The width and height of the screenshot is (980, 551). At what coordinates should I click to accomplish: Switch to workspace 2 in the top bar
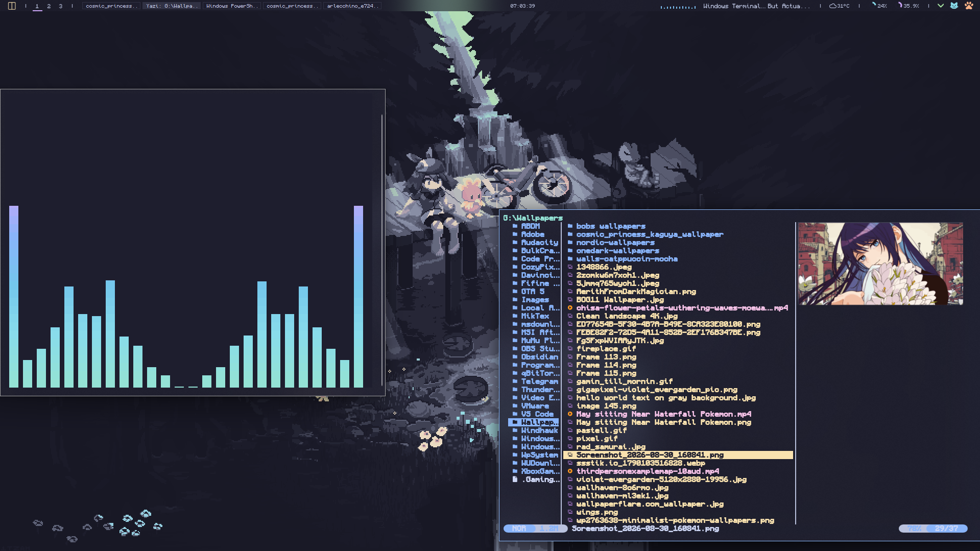tap(49, 6)
